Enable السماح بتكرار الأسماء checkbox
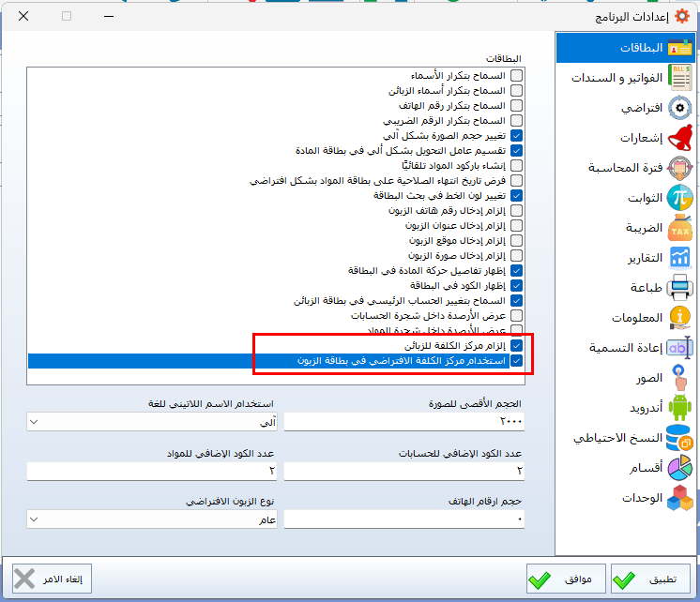The width and height of the screenshot is (700, 602). pos(516,76)
